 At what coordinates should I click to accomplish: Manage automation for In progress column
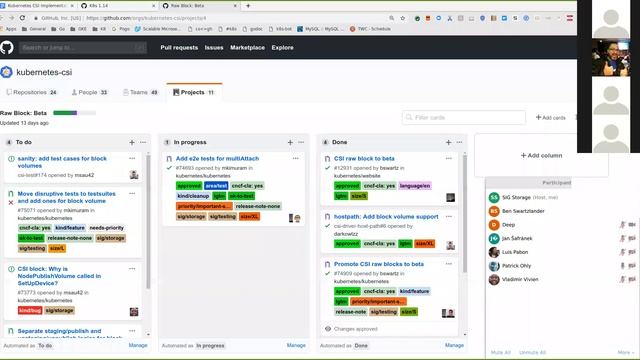pyautogui.click(x=296, y=345)
